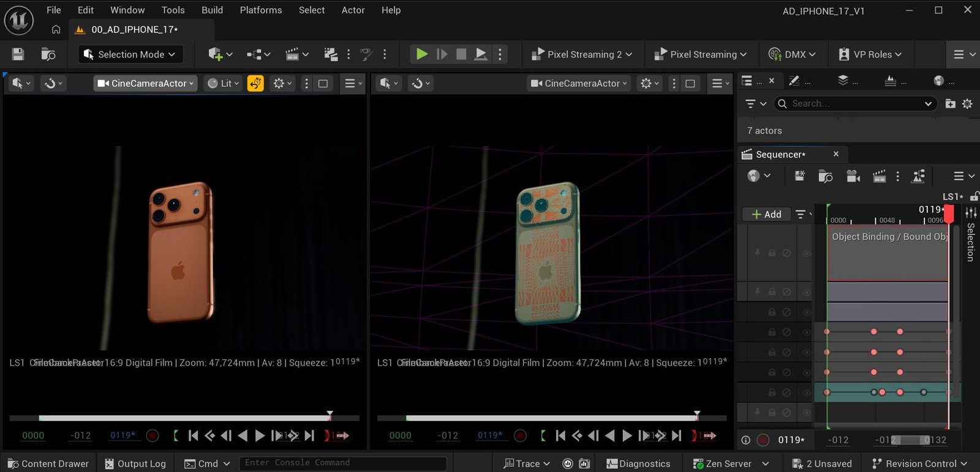Switch to the 00_AD_IPHONE_17 level tab
This screenshot has width=980, height=472.
(134, 29)
